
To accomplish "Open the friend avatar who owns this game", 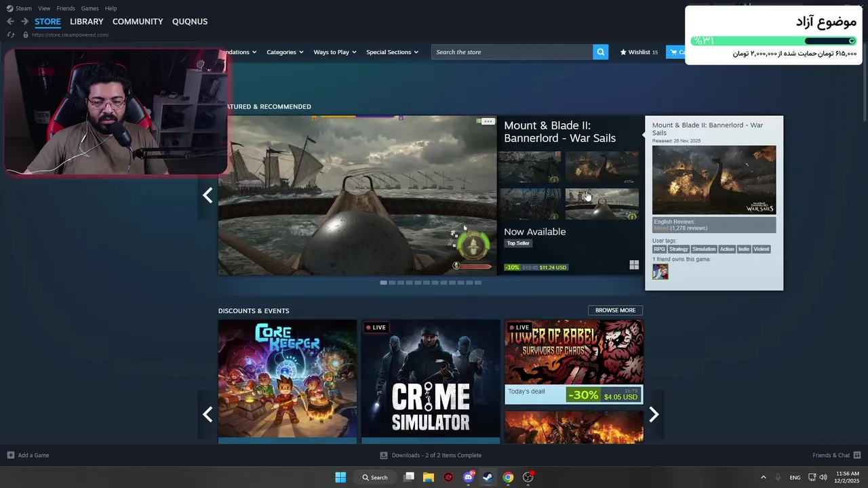I will click(x=660, y=272).
